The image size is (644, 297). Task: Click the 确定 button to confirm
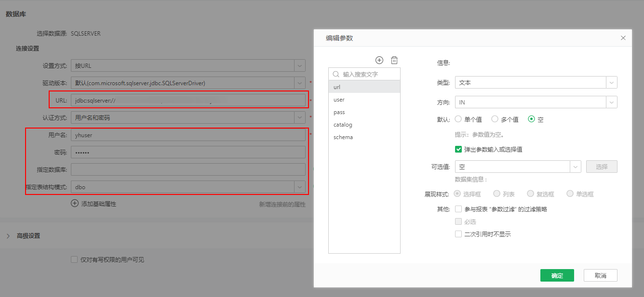coord(557,275)
